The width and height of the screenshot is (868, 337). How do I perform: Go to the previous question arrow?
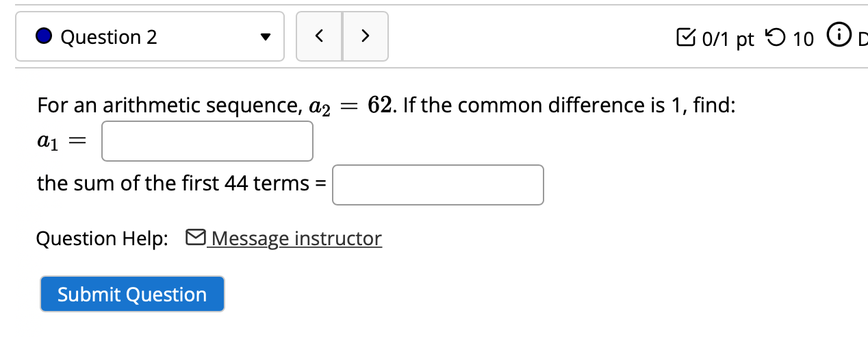coord(319,36)
